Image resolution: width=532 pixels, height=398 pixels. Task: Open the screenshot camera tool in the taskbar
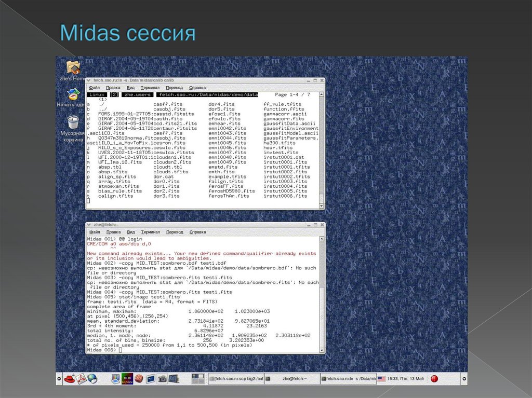tap(162, 379)
